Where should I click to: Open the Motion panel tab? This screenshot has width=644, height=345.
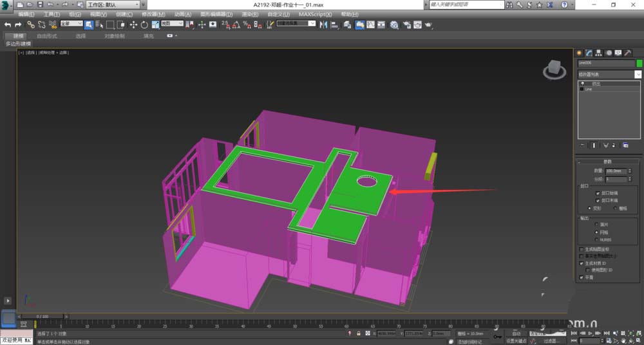click(x=609, y=53)
